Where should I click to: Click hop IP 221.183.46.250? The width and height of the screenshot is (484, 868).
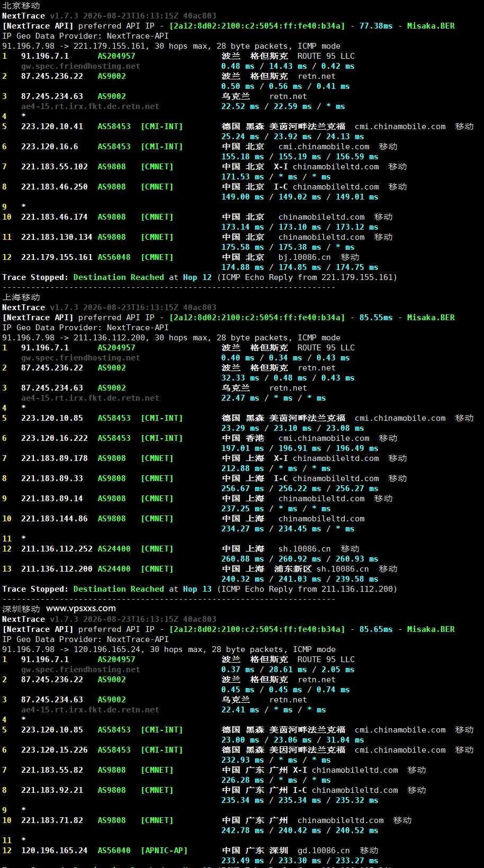pyautogui.click(x=55, y=186)
